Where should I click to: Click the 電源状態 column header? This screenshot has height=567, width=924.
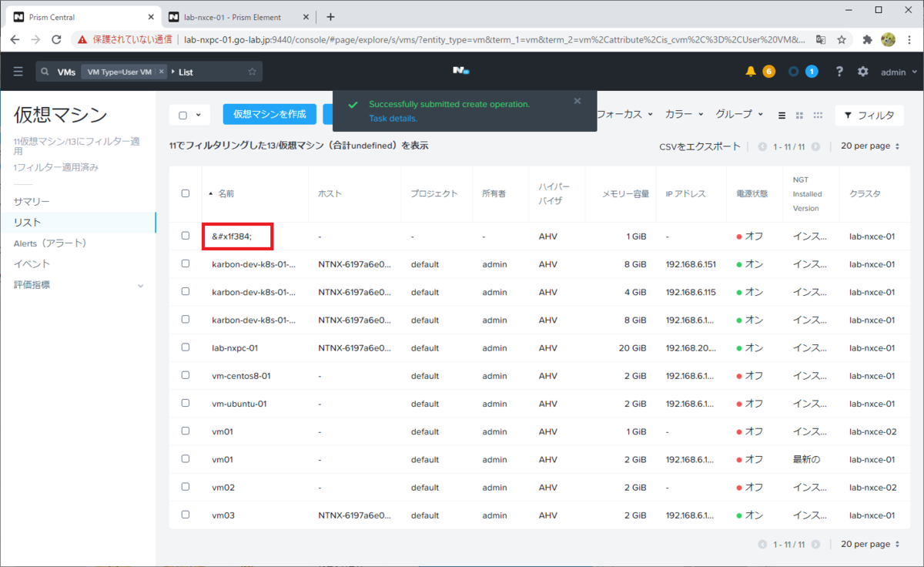[752, 194]
